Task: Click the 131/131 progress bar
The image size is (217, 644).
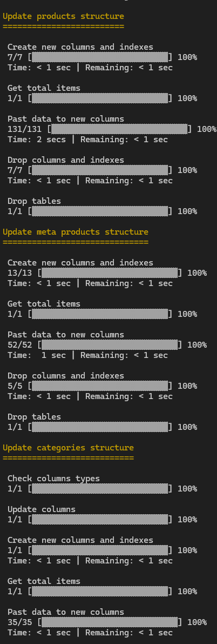Action: (x=119, y=129)
